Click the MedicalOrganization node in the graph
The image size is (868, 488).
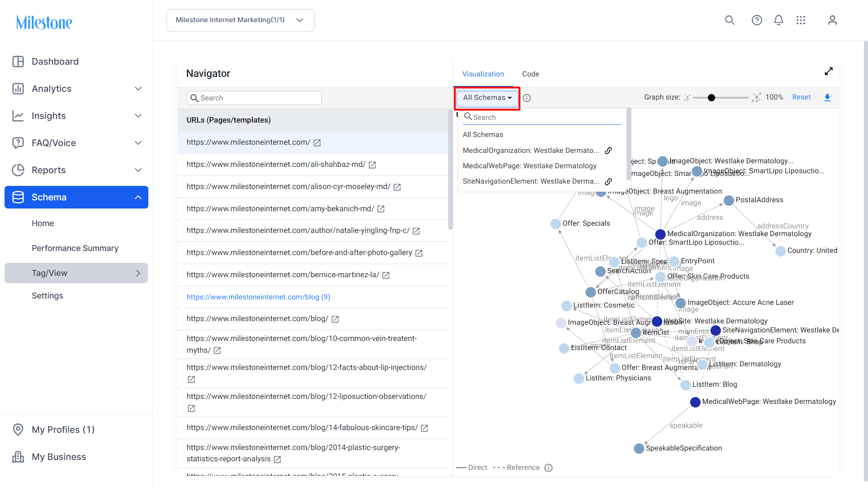pyautogui.click(x=660, y=234)
